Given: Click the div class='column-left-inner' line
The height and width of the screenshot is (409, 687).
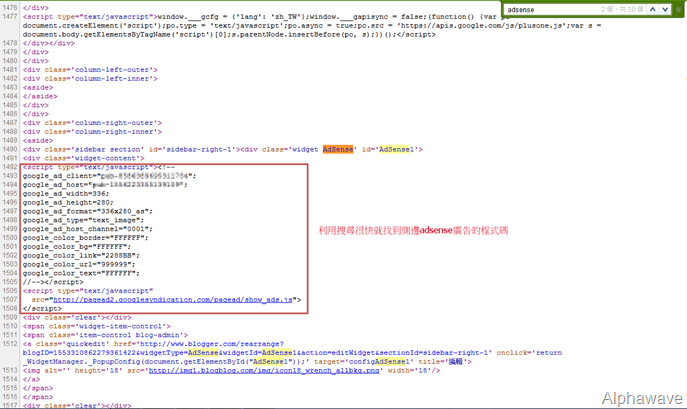Looking at the screenshot, I should coord(90,78).
